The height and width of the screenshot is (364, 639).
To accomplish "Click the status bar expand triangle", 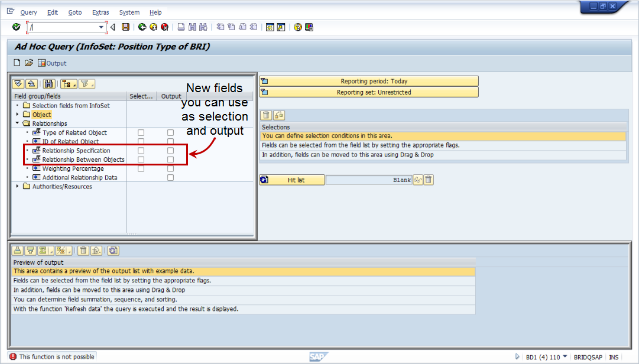I will pyautogui.click(x=517, y=357).
